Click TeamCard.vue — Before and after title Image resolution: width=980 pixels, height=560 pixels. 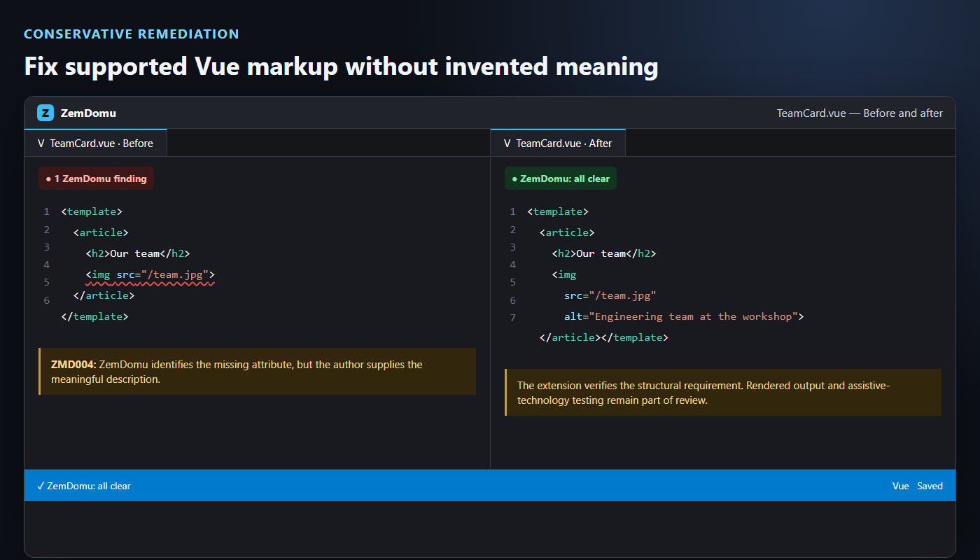pos(860,113)
